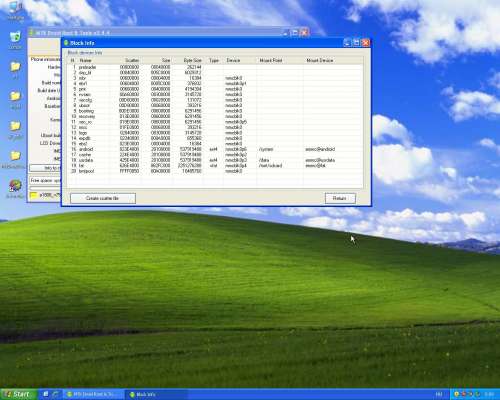Select the uboot partition row
500x400 pixels.
[x=215, y=105]
